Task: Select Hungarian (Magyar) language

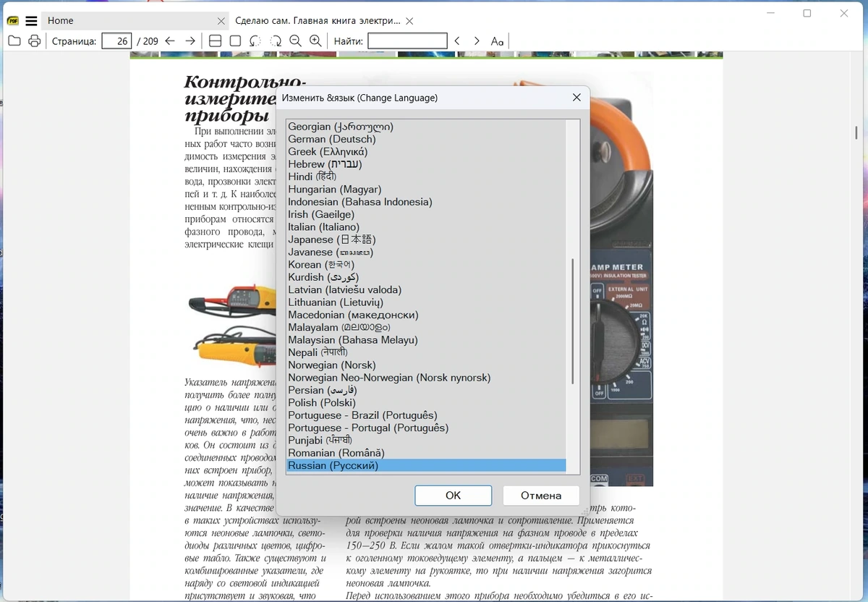Action: [x=426, y=190]
